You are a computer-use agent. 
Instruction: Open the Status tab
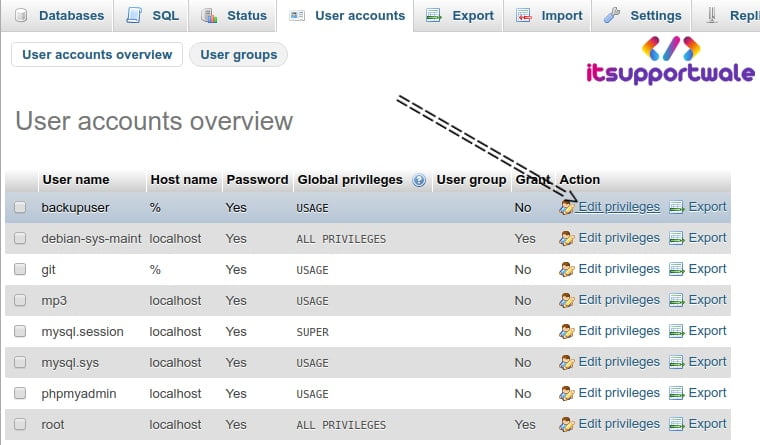pyautogui.click(x=233, y=16)
